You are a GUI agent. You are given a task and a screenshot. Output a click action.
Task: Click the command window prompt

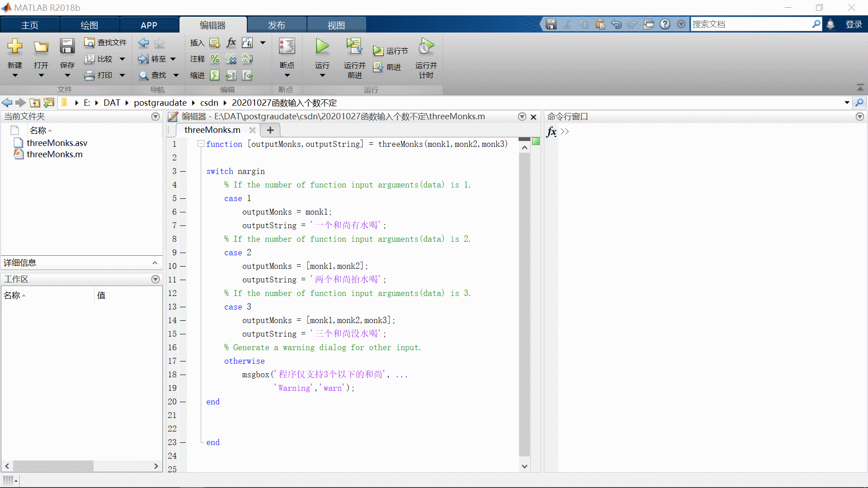coord(565,131)
